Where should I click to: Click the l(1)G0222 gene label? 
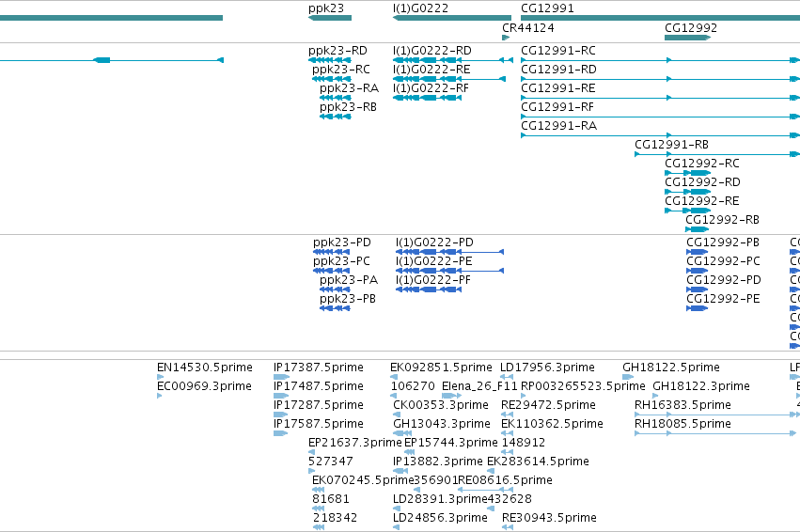420,8
